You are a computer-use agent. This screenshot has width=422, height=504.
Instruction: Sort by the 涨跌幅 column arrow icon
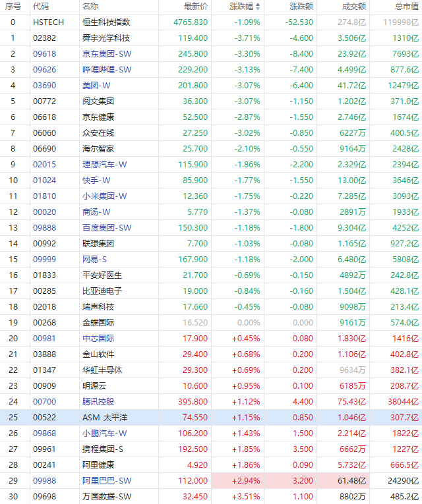pos(258,7)
